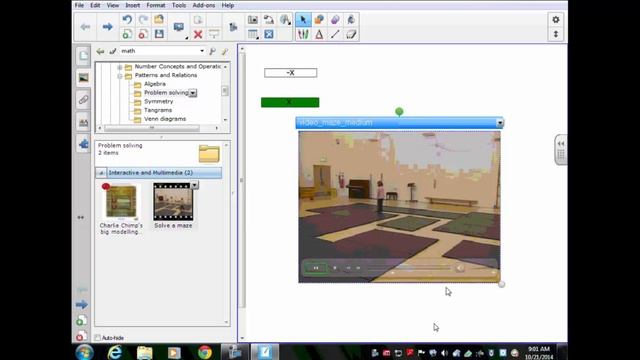Click the screen shade icon in the toolbar
The height and width of the screenshot is (360, 640).
[213, 34]
